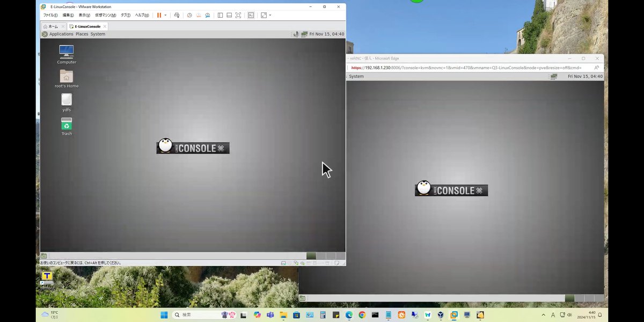
Task: Click the console view toolbar icon
Action: point(251,15)
